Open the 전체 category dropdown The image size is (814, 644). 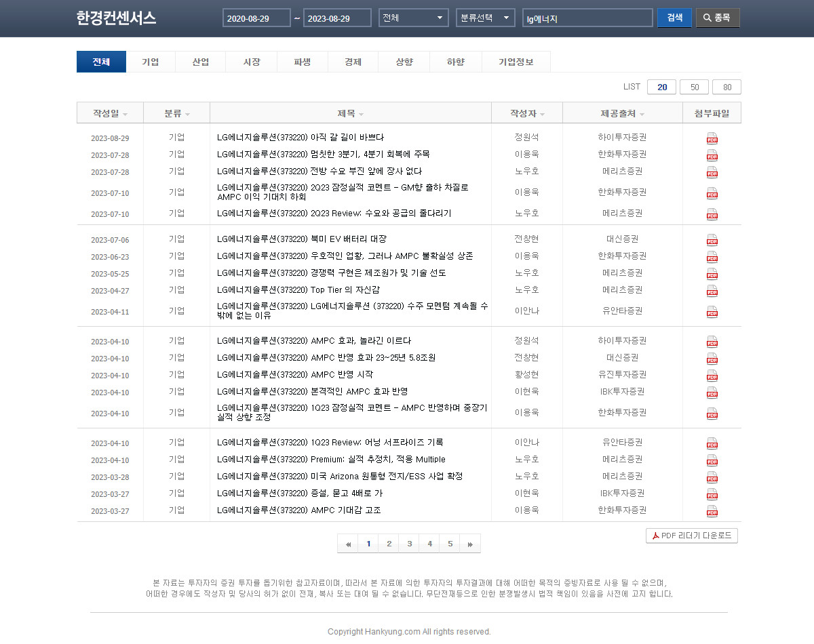414,18
